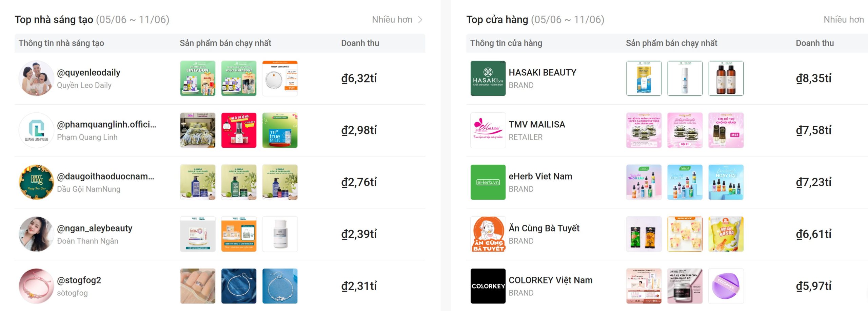Select the Sản phẩm bán chạy nhất store header

tap(671, 43)
